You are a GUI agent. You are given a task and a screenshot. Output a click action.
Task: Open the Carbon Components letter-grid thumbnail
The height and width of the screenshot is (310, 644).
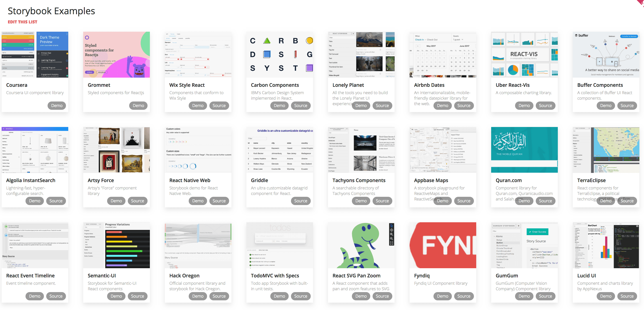(280, 54)
